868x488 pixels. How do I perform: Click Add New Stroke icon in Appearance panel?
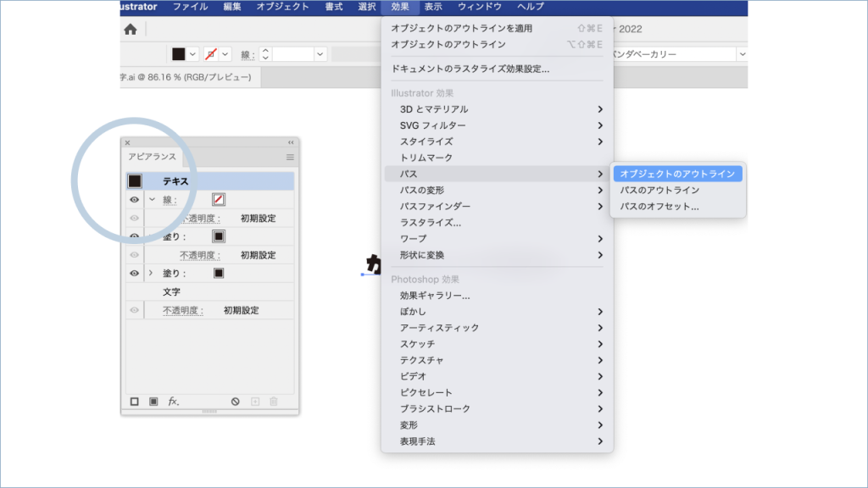click(135, 402)
